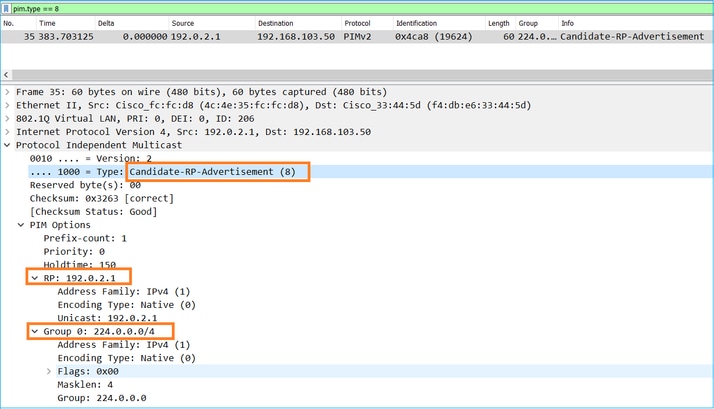Select the Version: 2 field line
714x409 pixels.
(91, 158)
